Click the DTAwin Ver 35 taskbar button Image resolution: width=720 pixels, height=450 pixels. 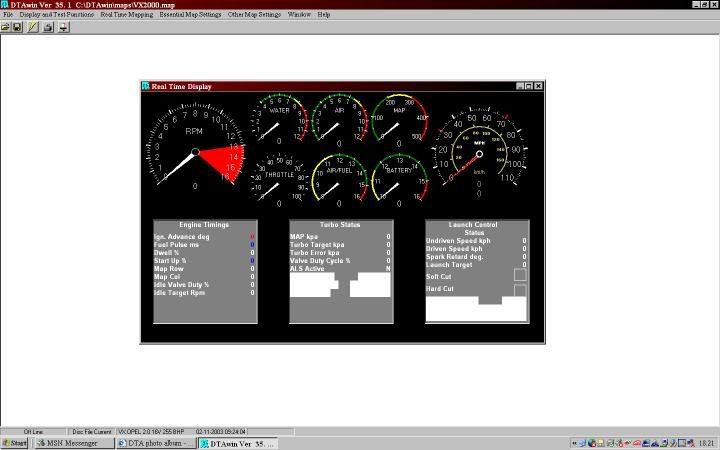click(x=237, y=443)
